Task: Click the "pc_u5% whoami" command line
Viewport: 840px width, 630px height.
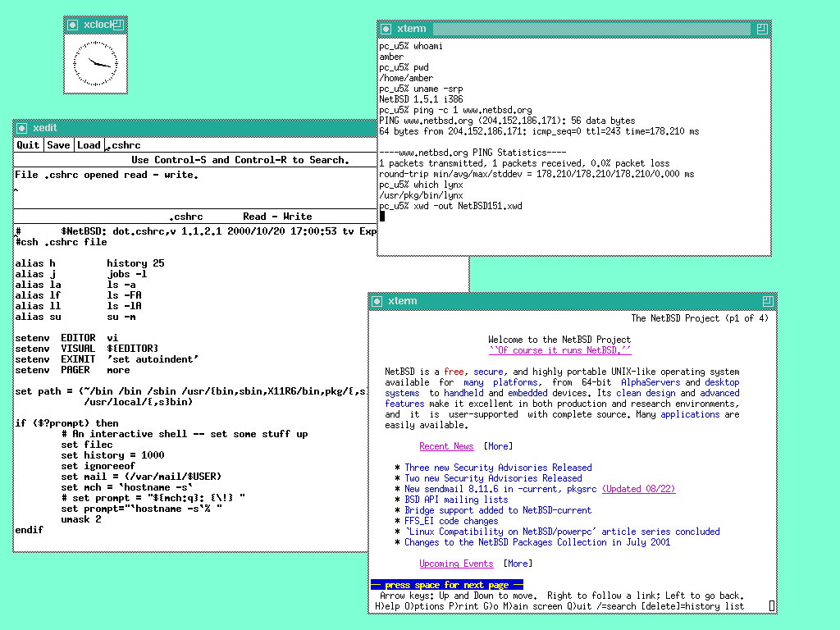Action: (x=411, y=46)
